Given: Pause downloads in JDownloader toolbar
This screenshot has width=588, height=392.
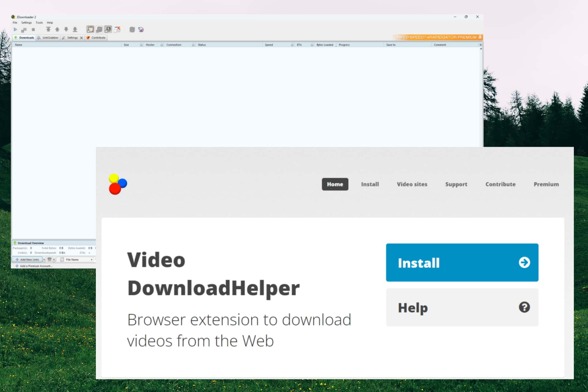Looking at the screenshot, I should [24, 29].
